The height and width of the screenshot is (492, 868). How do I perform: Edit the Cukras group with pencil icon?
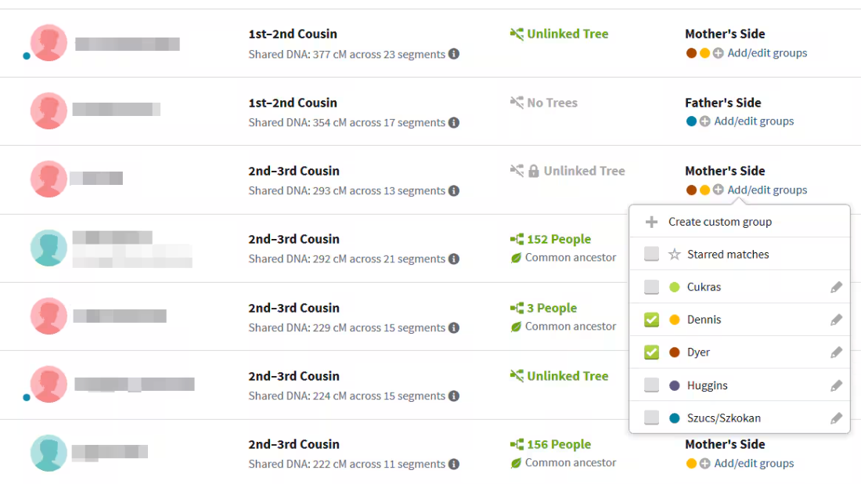pos(836,287)
